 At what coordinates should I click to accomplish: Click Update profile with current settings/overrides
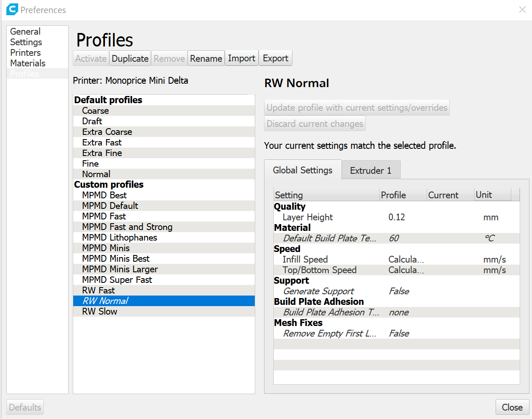pyautogui.click(x=357, y=107)
